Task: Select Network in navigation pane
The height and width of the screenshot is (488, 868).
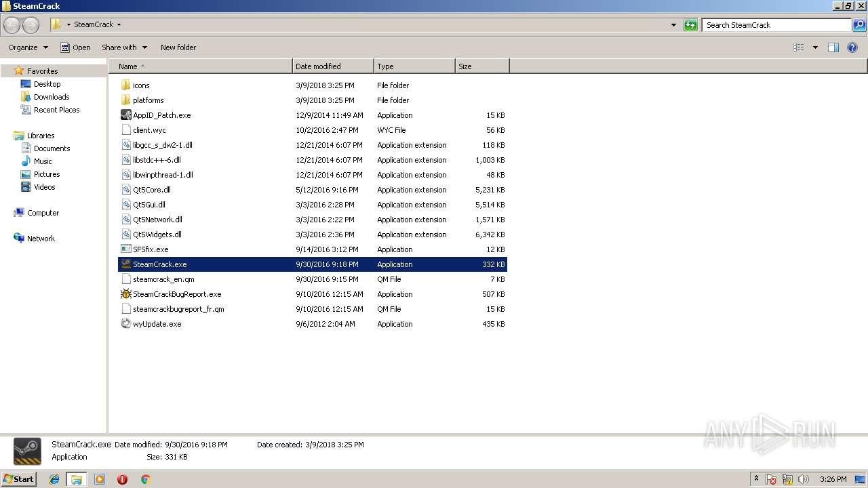Action: (x=41, y=239)
